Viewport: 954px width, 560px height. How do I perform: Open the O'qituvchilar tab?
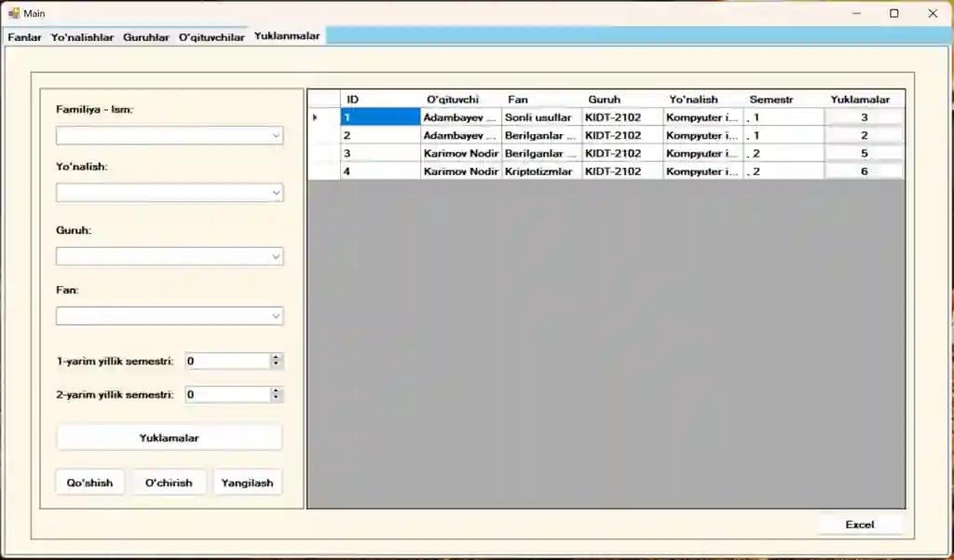[x=211, y=37]
